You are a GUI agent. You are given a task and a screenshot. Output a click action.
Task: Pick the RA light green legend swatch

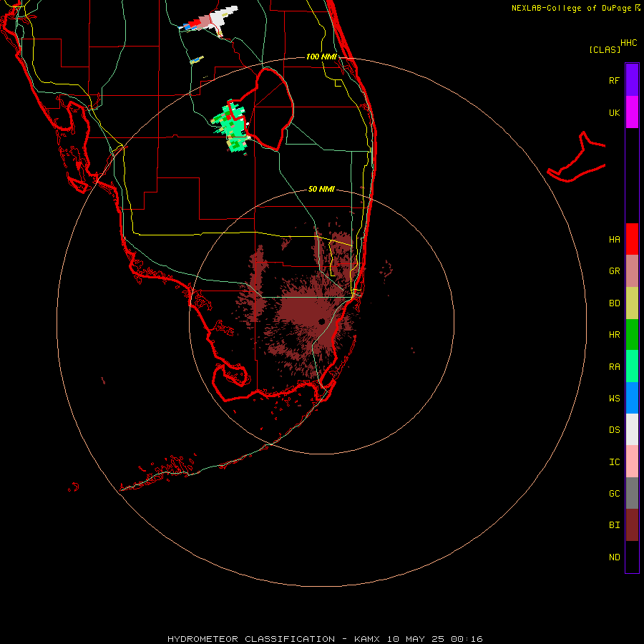pyautogui.click(x=632, y=366)
